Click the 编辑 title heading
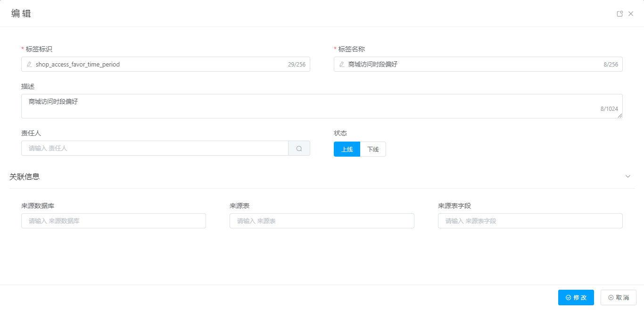The width and height of the screenshot is (644, 310). (21, 13)
